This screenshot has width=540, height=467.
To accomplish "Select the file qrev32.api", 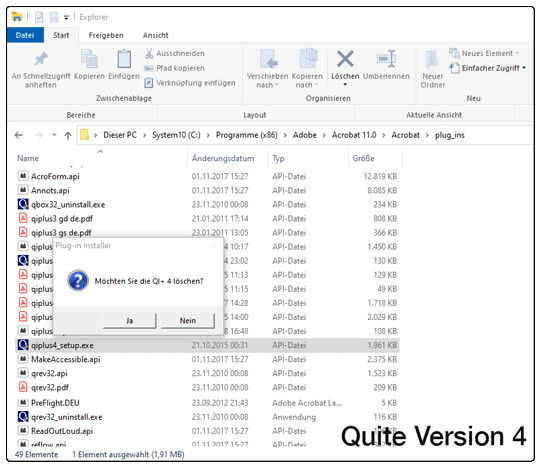I will click(x=49, y=373).
